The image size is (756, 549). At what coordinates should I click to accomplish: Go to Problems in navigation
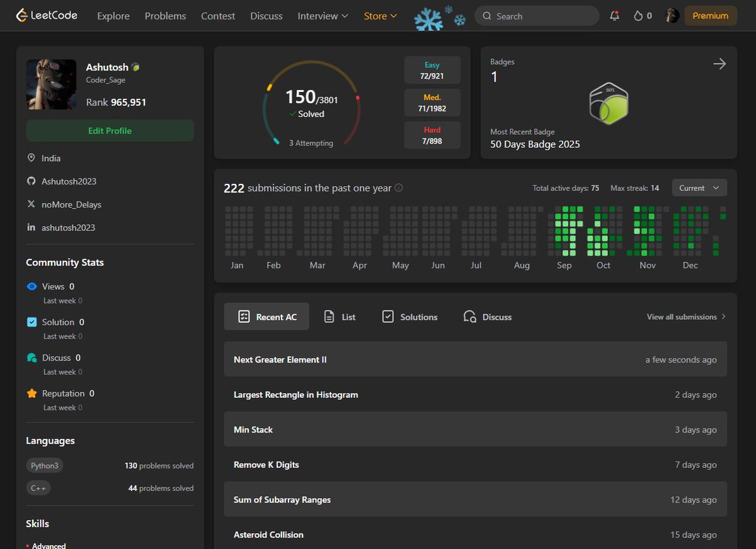165,16
